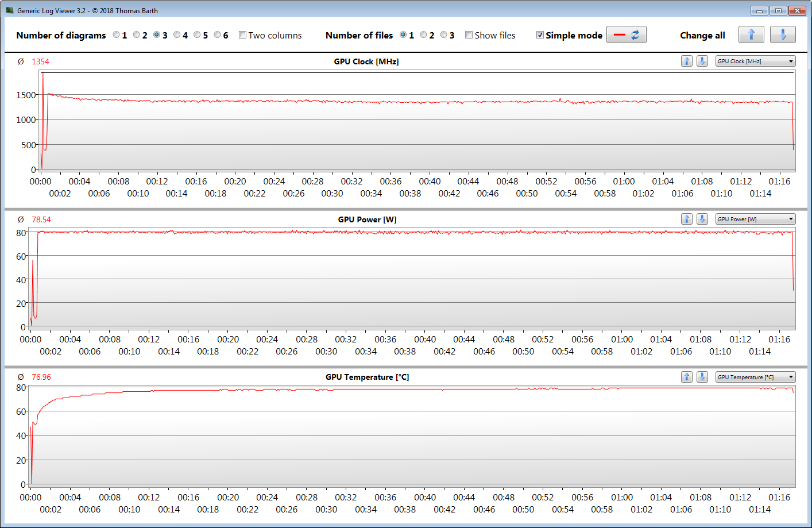This screenshot has height=528, width=812.
Task: Select 6 for number of diagrams
Action: (x=217, y=35)
